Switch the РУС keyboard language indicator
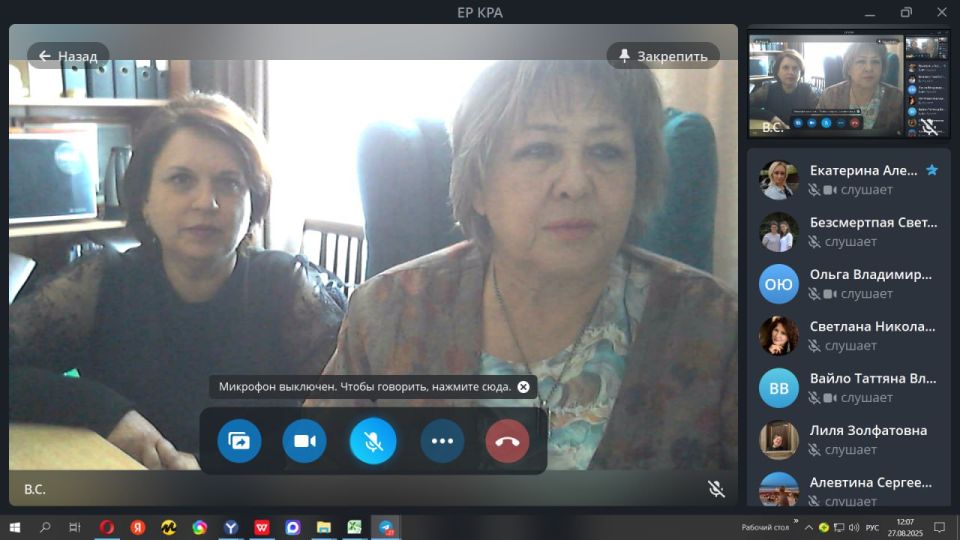This screenshot has height=540, width=960. pyautogui.click(x=872, y=527)
